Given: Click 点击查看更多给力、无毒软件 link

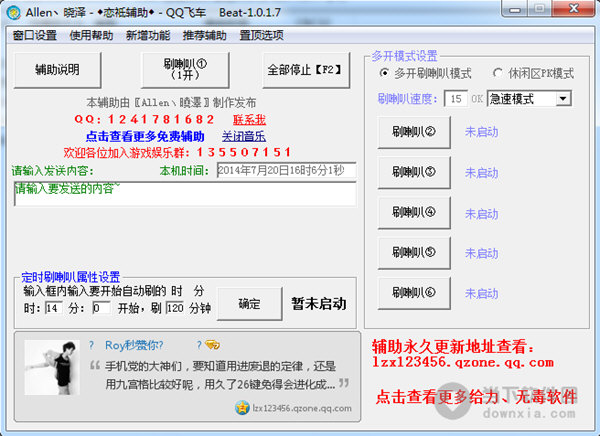Looking at the screenshot, I should pos(476,397).
